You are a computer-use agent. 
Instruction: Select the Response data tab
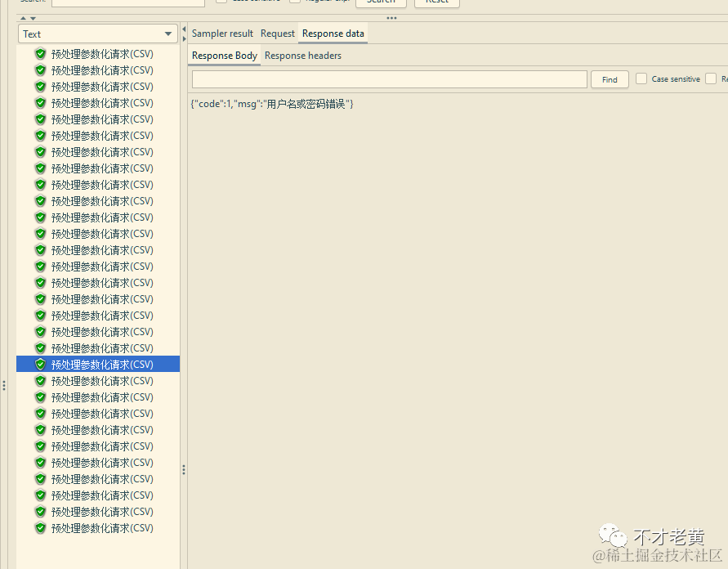(333, 34)
